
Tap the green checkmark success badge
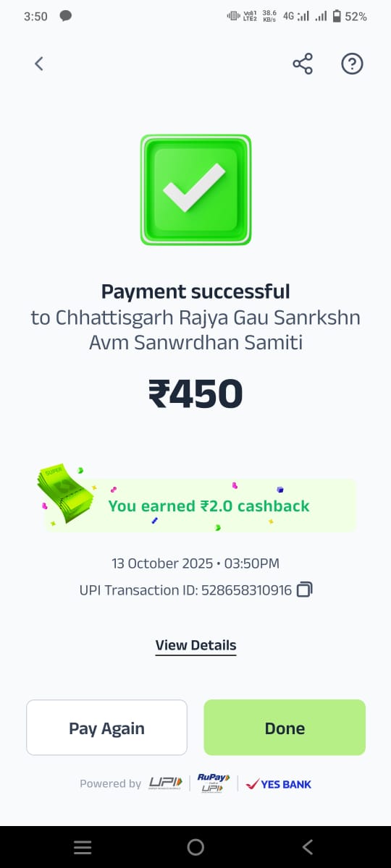click(x=195, y=190)
